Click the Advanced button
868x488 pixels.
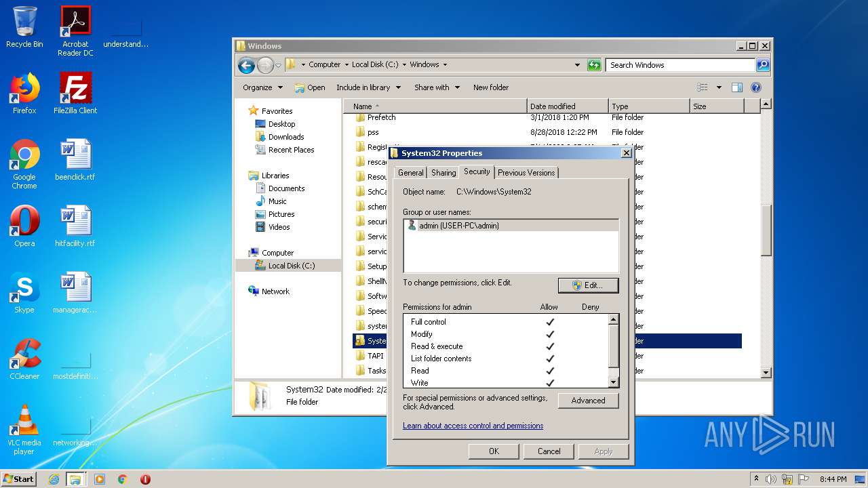pyautogui.click(x=588, y=401)
